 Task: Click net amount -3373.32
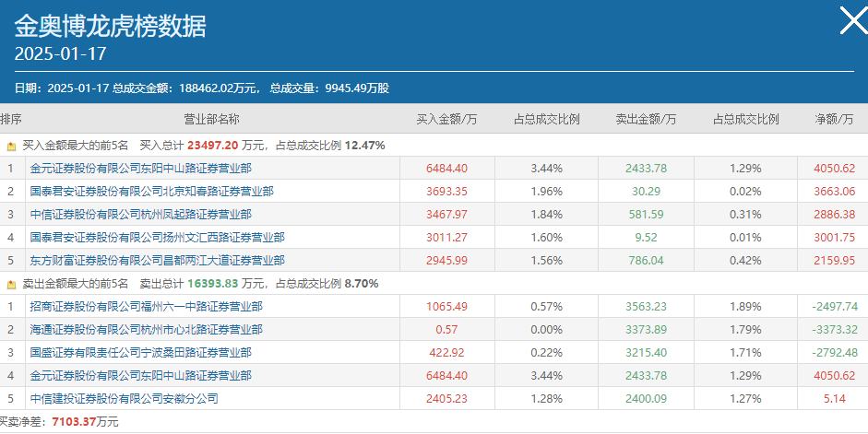(x=835, y=330)
